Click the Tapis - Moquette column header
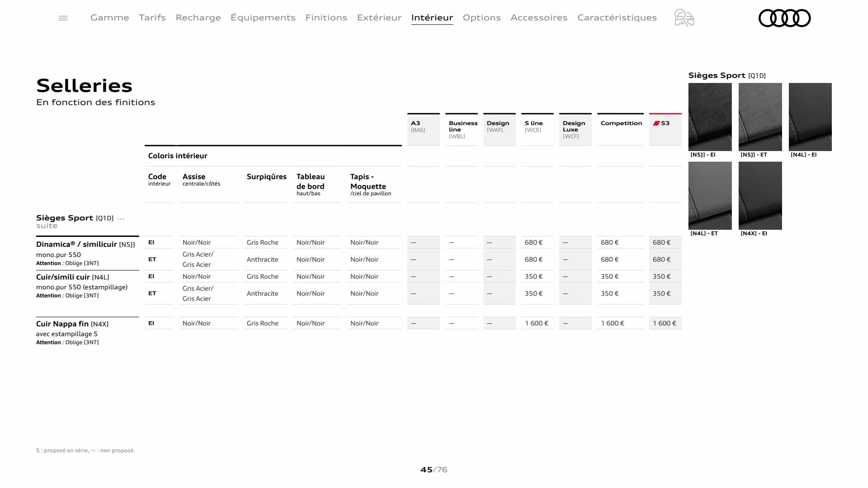The image size is (868, 488). (x=371, y=184)
